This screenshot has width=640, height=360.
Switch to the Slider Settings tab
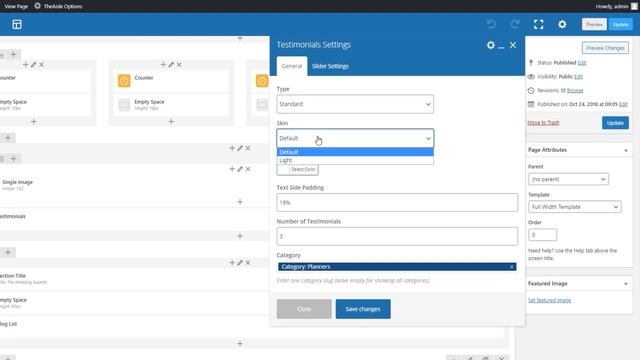coord(330,66)
